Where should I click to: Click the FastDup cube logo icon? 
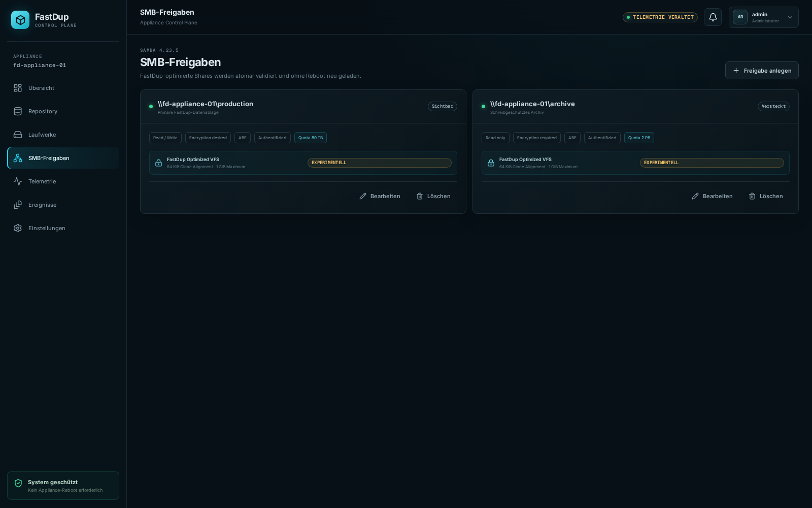coord(20,20)
